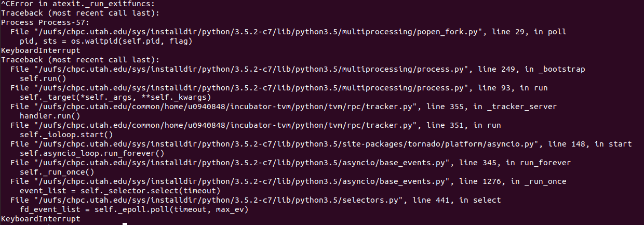Click 'self._target(*self._args, **self._kwargs)' line

(115, 98)
